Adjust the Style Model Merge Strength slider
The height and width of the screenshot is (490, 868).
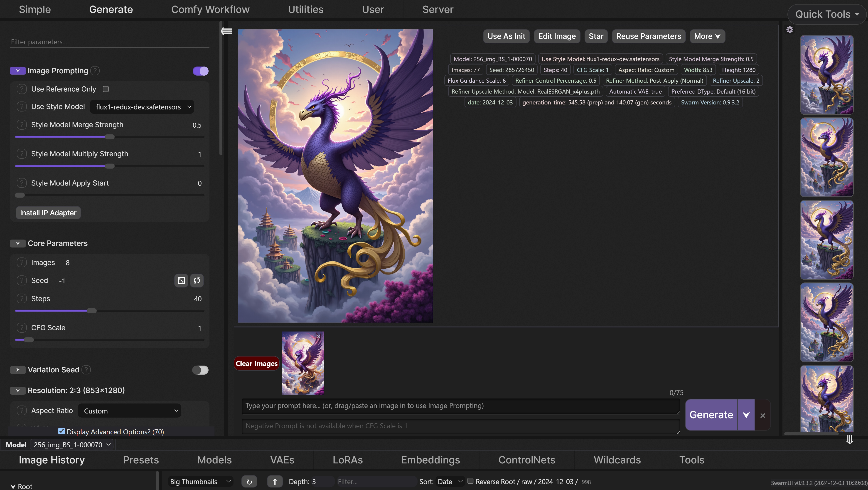pos(110,137)
